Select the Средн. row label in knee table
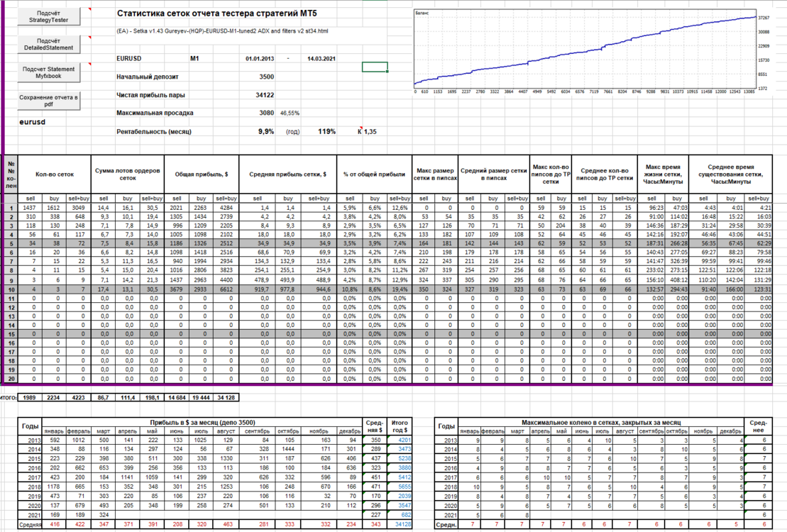The image size is (787, 532). pyautogui.click(x=446, y=524)
